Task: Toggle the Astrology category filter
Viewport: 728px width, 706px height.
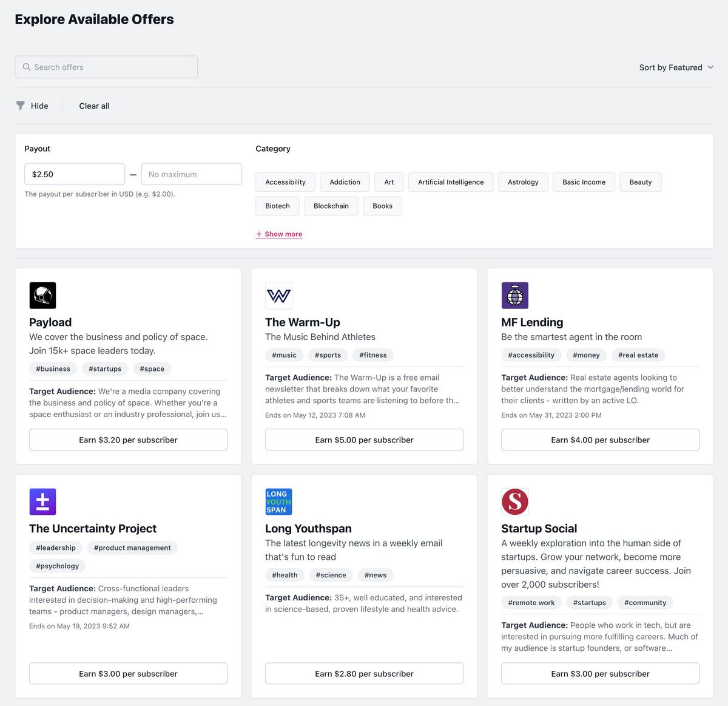Action: 523,182
